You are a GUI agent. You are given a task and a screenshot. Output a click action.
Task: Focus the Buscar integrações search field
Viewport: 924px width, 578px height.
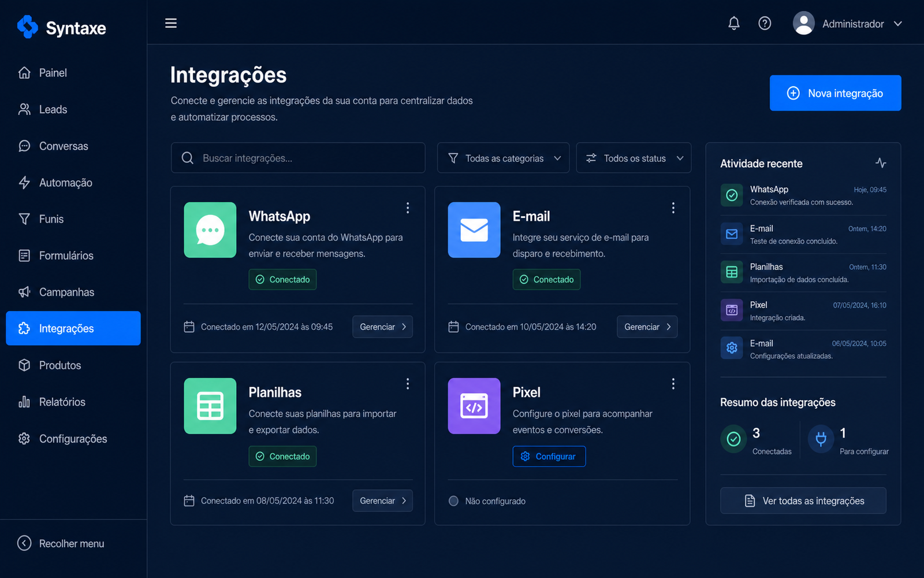pyautogui.click(x=298, y=158)
